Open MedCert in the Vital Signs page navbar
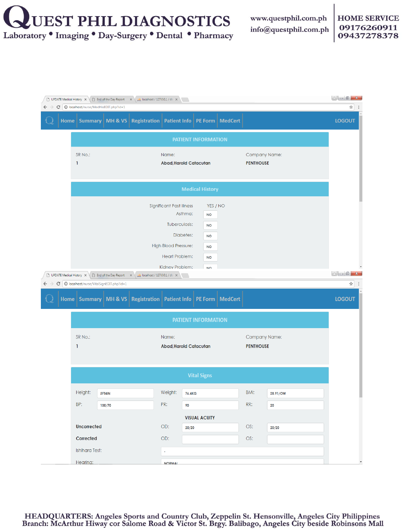403x532 pixels. tap(230, 299)
